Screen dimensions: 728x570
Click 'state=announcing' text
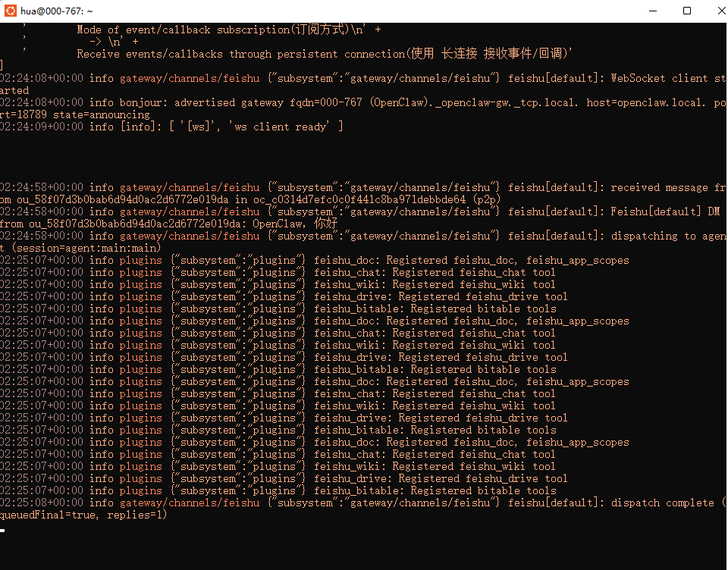point(101,114)
